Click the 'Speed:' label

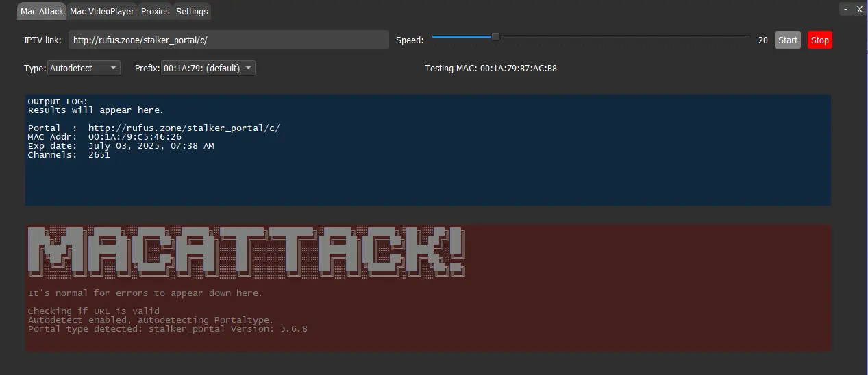[x=410, y=40]
